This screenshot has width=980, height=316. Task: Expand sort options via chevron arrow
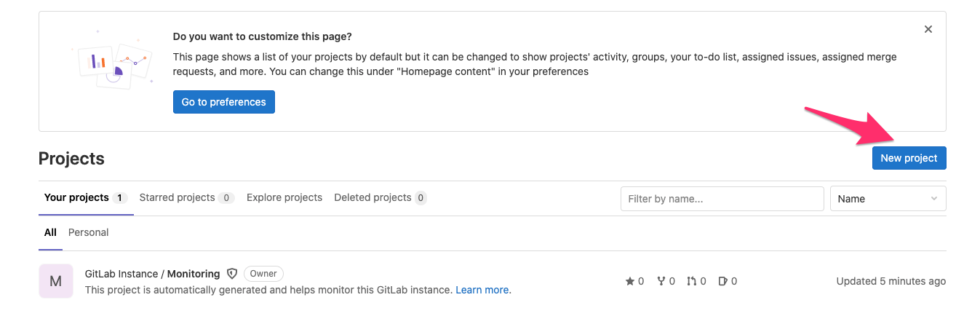pos(934,199)
